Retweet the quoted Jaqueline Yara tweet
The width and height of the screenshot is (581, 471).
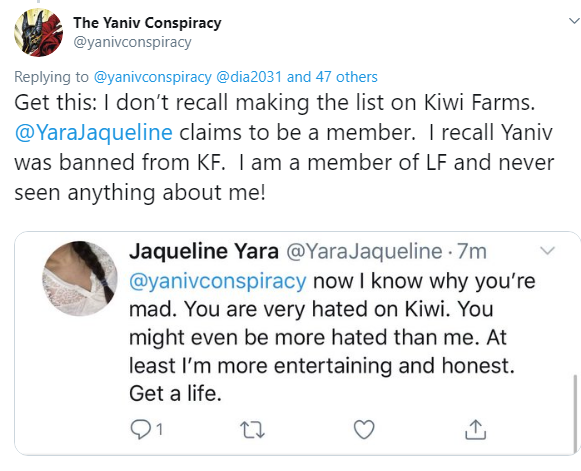click(x=253, y=430)
